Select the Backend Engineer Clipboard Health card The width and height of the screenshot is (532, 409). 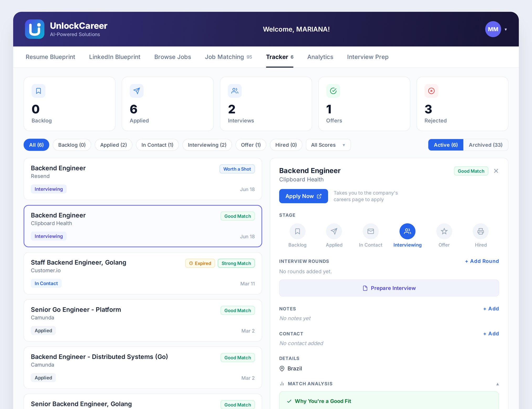(x=143, y=226)
